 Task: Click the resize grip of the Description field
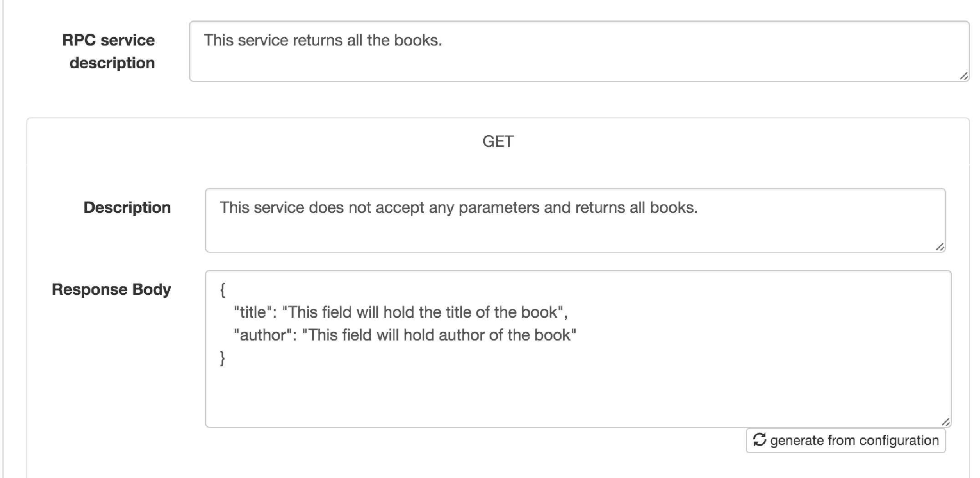(940, 247)
